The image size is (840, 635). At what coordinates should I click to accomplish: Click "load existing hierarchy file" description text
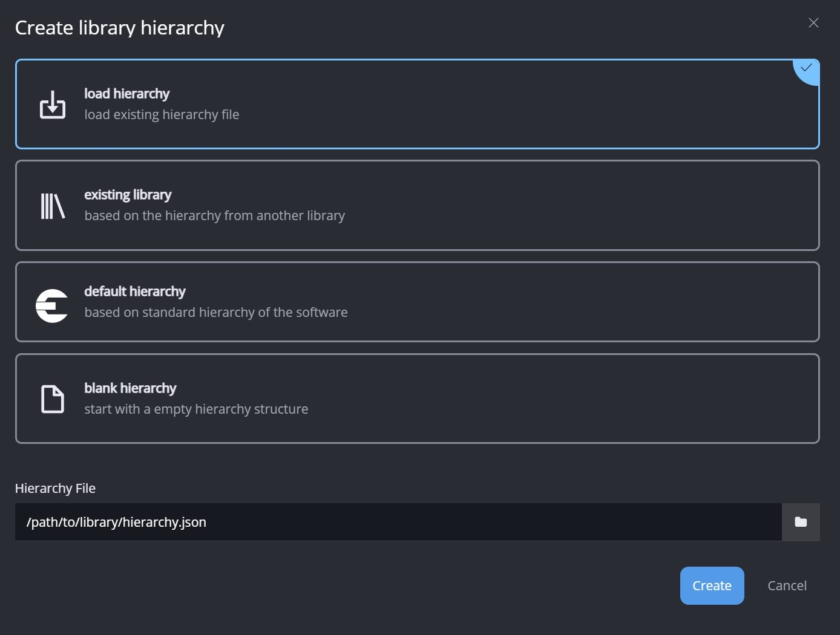(x=162, y=115)
